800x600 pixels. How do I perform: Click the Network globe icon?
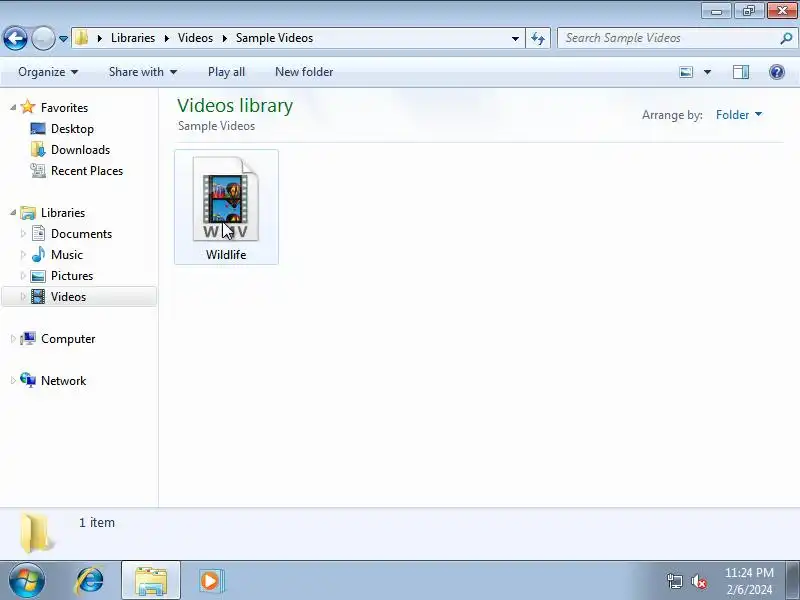[x=28, y=380]
